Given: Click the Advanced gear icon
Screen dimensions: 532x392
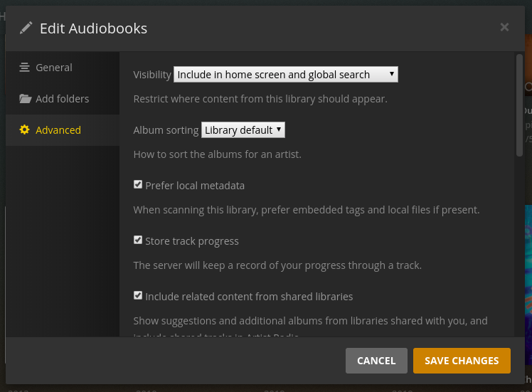Looking at the screenshot, I should (25, 130).
